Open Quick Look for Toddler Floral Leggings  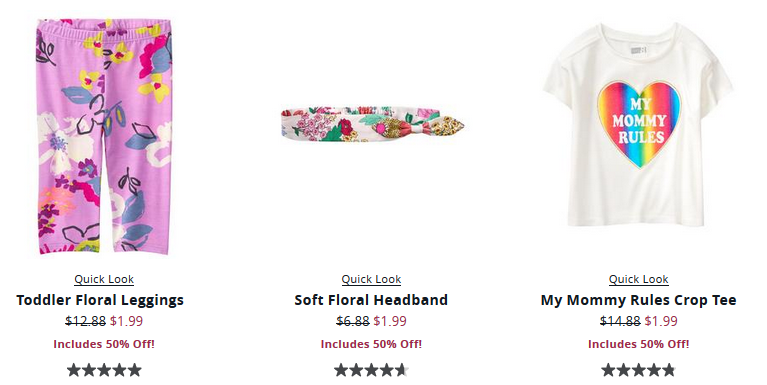(x=104, y=279)
